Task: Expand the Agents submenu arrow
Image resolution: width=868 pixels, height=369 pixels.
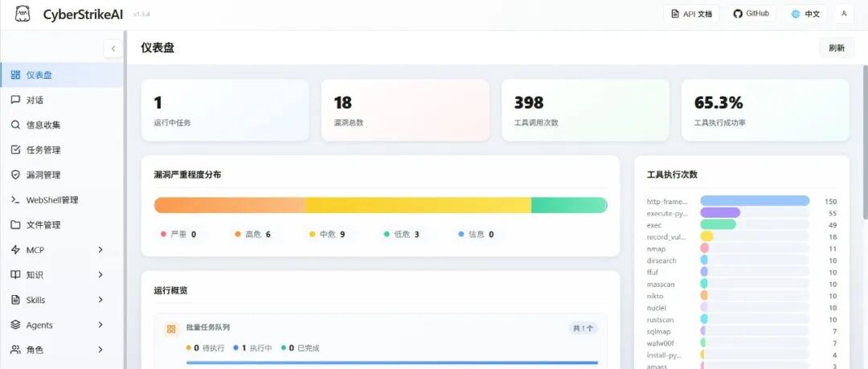Action: tap(100, 325)
